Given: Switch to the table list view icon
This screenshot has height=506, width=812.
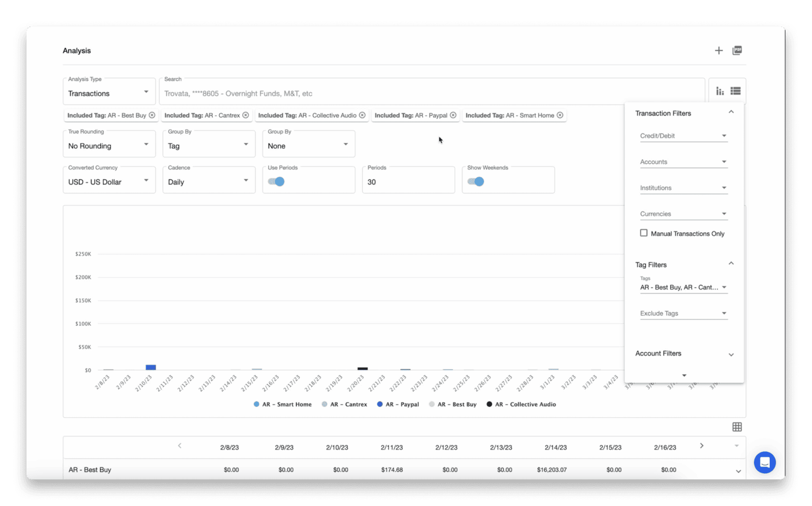Looking at the screenshot, I should click(736, 91).
